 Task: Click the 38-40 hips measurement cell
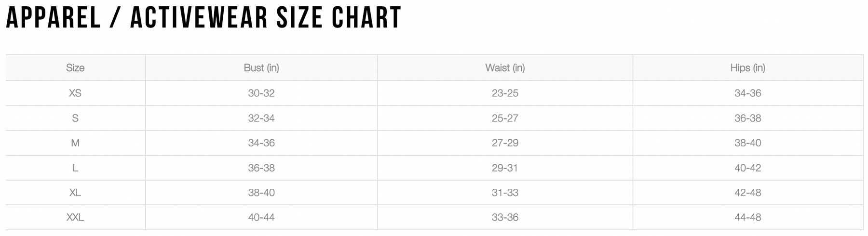(x=747, y=143)
